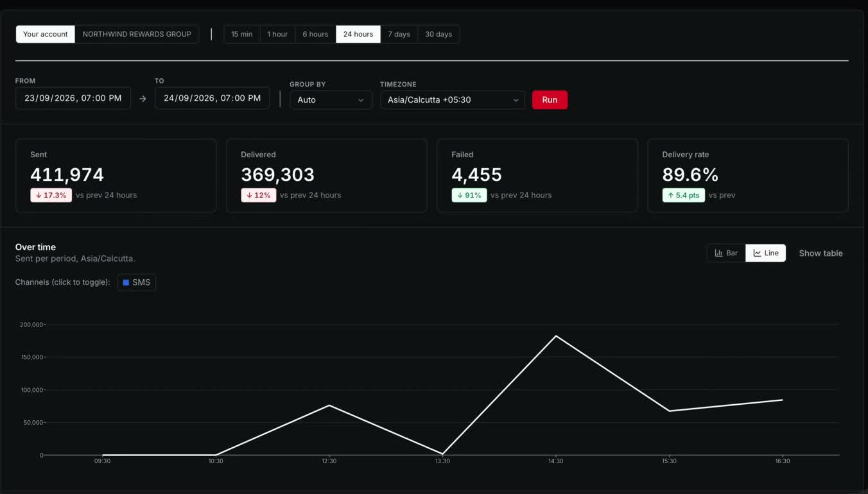The image size is (868, 494).
Task: Click the Failed value 4,455
Action: [476, 175]
